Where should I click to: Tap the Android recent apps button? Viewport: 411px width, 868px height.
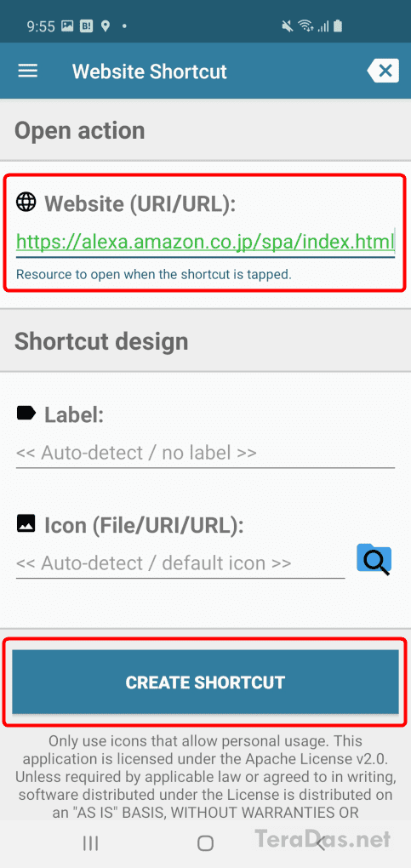(91, 843)
